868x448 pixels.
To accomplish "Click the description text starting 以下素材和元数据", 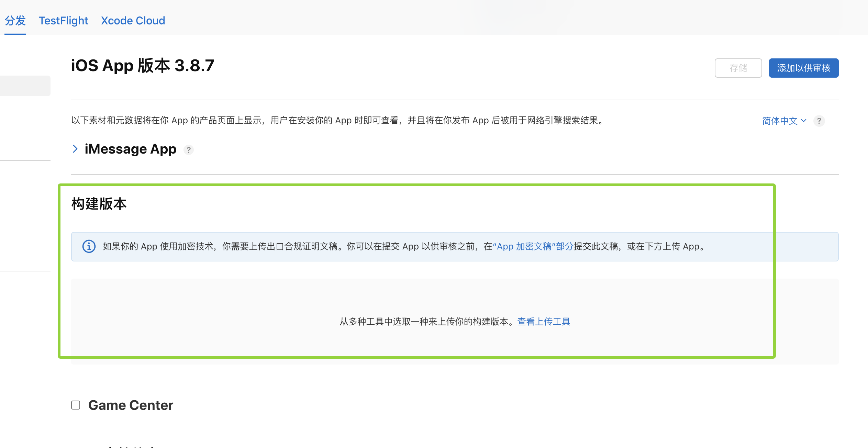I will tap(337, 121).
